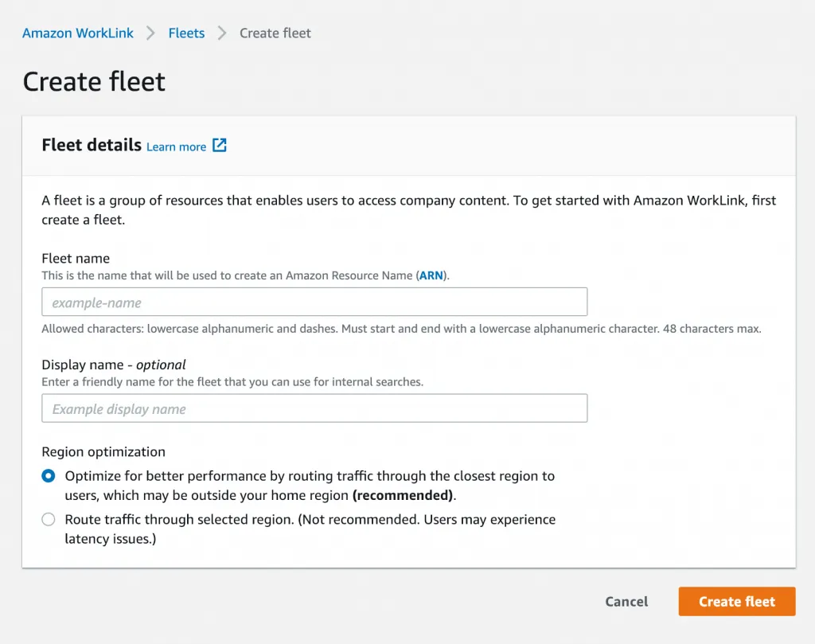This screenshot has height=644, width=815.
Task: Open the Learn more link
Action: pos(176,146)
